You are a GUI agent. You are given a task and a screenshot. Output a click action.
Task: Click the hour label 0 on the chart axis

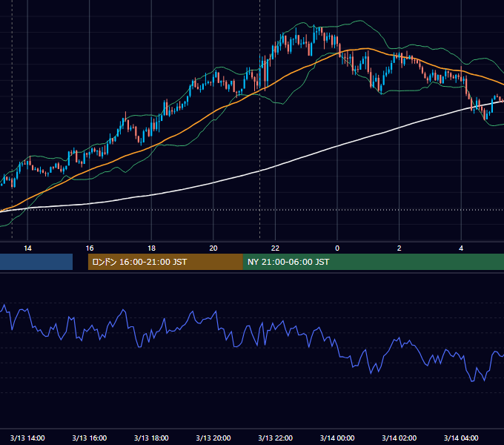tap(337, 248)
